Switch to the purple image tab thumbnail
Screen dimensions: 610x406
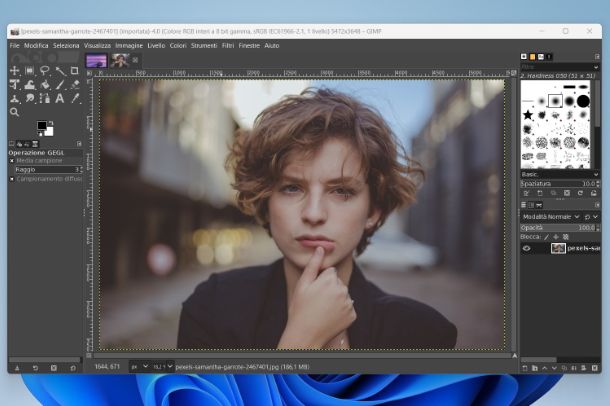click(96, 60)
